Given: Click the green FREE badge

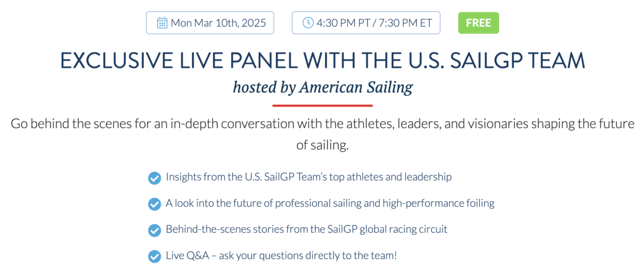Looking at the screenshot, I should 478,23.
